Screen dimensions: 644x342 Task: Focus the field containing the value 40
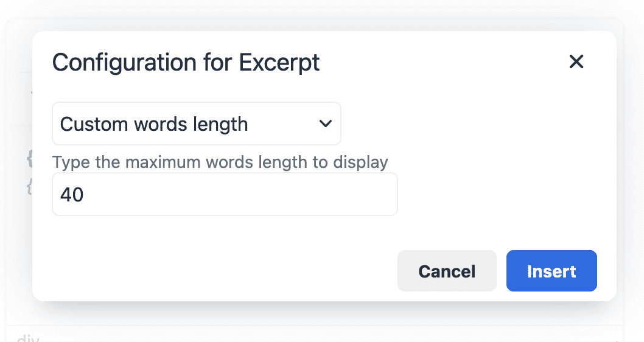pos(225,195)
